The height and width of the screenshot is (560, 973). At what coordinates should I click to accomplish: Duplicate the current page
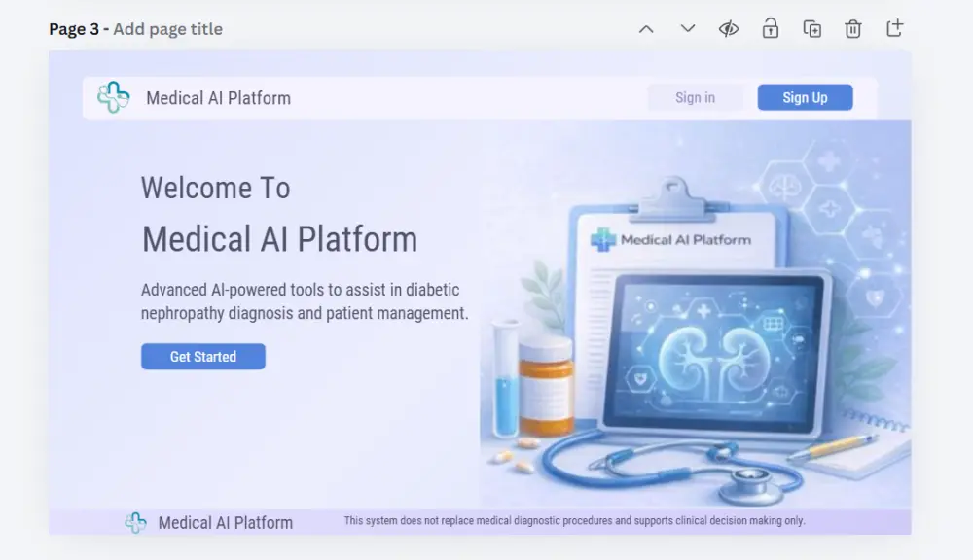coord(811,29)
